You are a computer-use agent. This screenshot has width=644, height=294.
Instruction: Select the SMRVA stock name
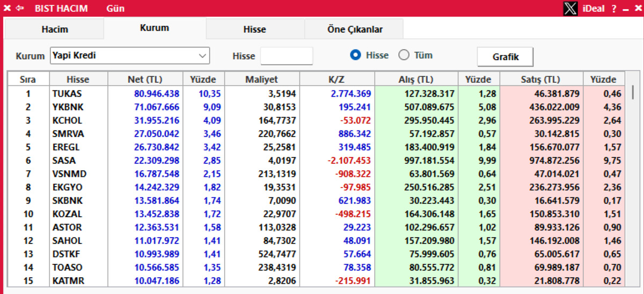68,134
